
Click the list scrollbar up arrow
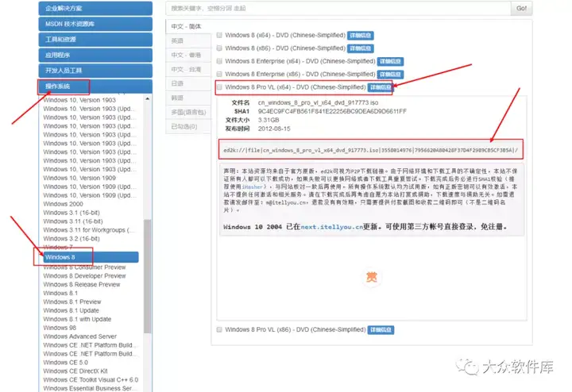point(148,99)
